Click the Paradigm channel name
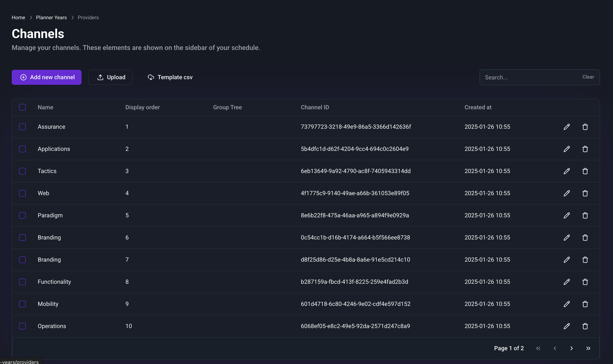Screen dimensions: 613x364 tap(50, 215)
